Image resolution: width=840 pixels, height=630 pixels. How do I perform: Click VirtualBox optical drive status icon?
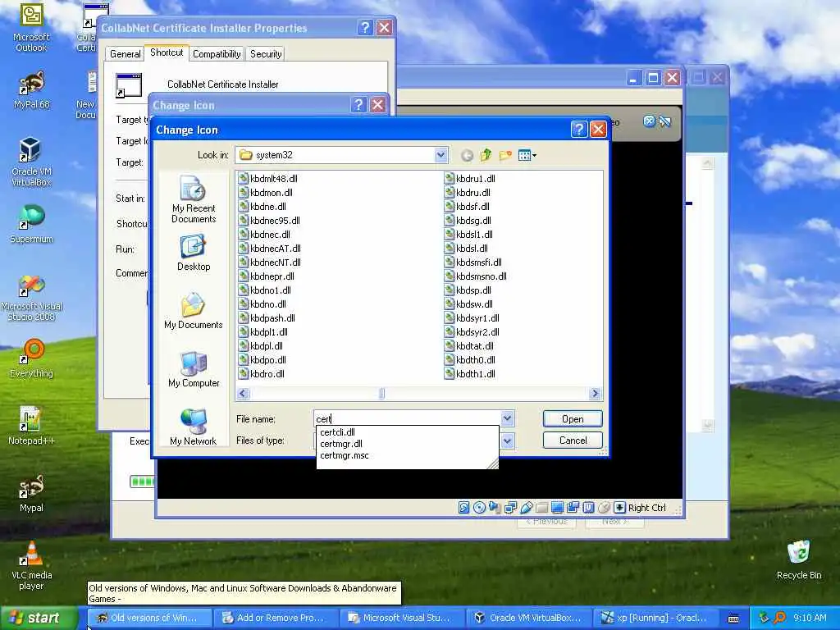pos(479,507)
